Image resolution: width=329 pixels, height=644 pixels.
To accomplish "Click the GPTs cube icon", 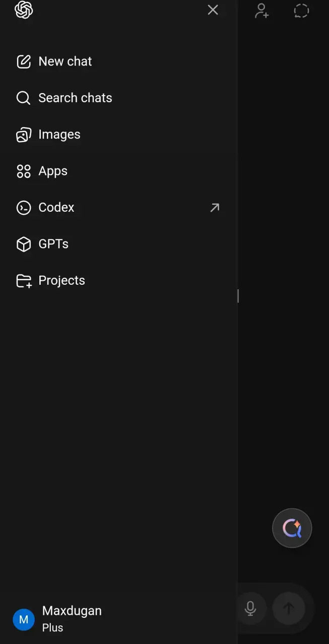I will [24, 244].
